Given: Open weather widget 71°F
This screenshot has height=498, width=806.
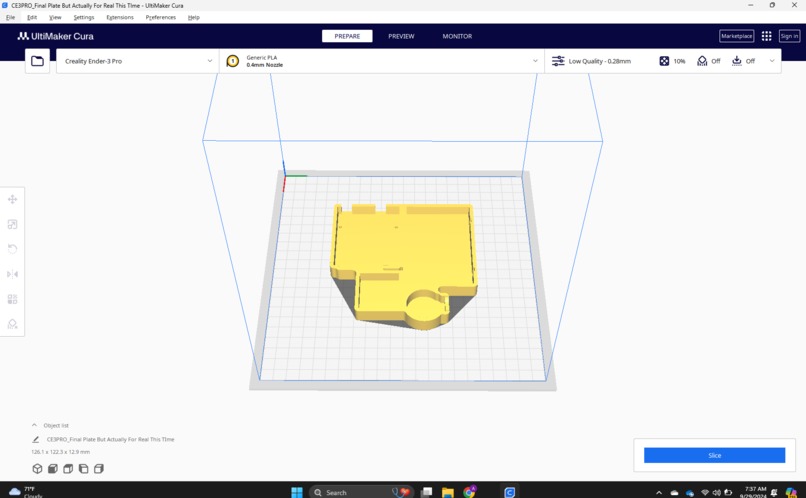Looking at the screenshot, I should [26, 492].
